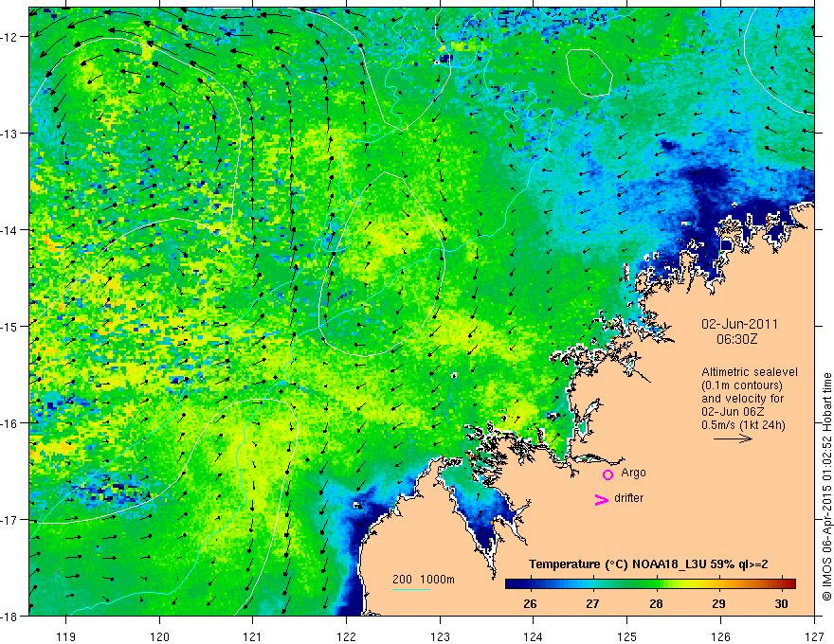Click the magenta drifter arrowhead legend symbol

point(601,499)
